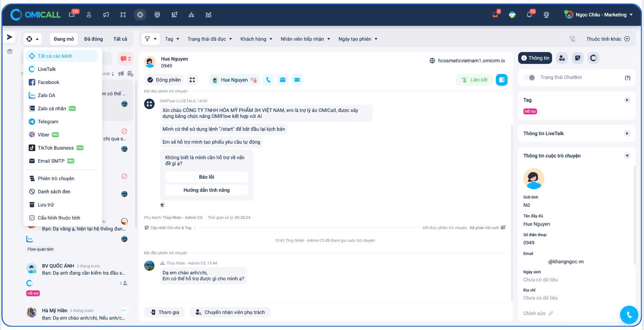Open the organization chart icon in top bar
The width and height of the screenshot is (644, 330).
pyautogui.click(x=191, y=15)
